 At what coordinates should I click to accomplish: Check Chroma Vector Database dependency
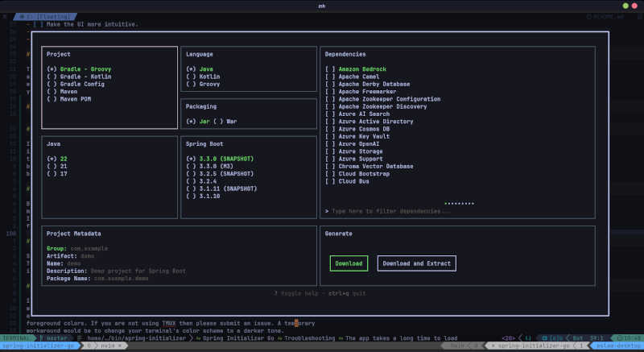point(369,167)
